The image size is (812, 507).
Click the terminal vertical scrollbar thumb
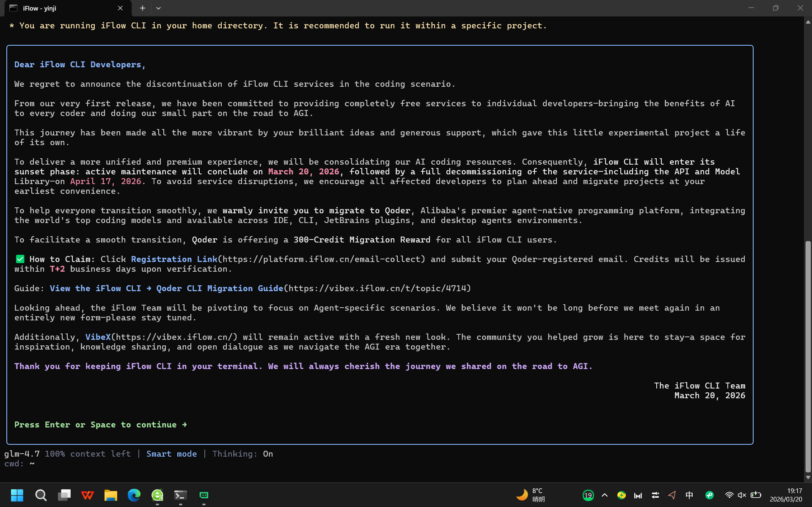pyautogui.click(x=808, y=356)
